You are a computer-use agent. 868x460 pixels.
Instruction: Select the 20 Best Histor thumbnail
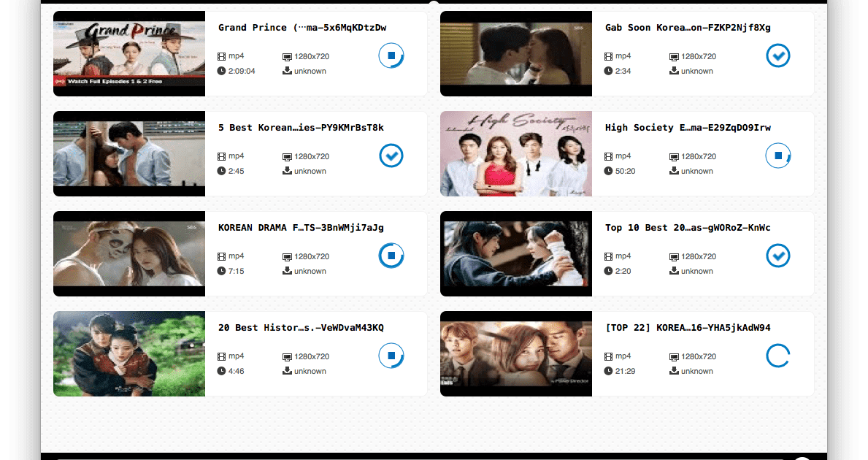pos(129,353)
